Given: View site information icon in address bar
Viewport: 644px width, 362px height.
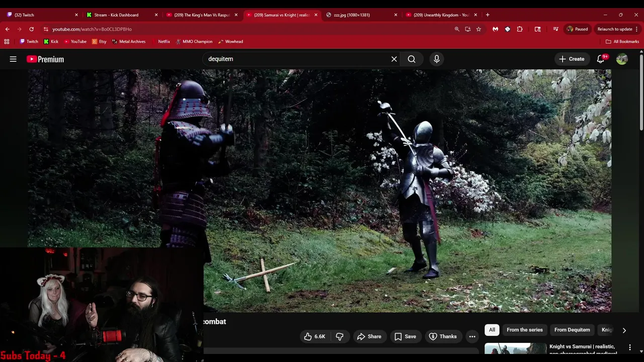Looking at the screenshot, I should pyautogui.click(x=46, y=29).
